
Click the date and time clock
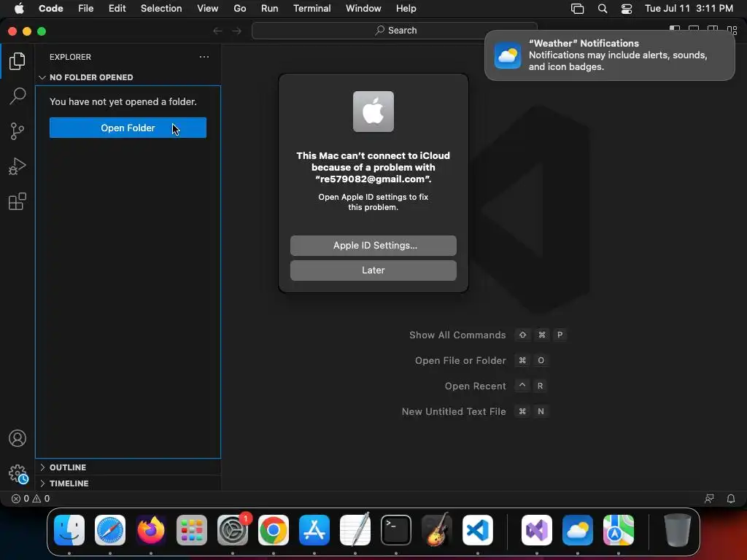(689, 9)
